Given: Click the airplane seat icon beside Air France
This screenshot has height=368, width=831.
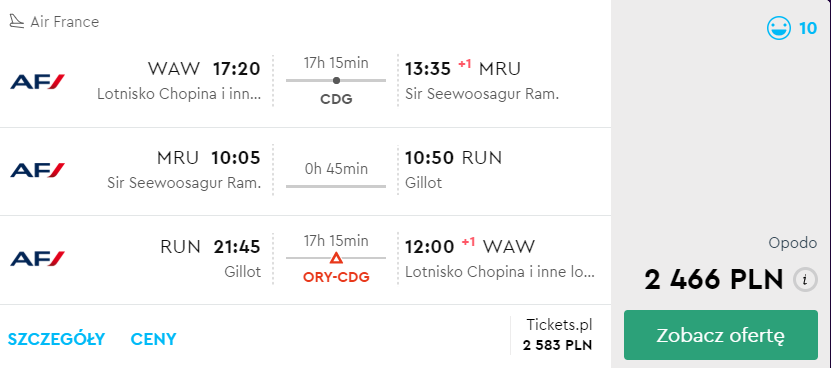Looking at the screenshot, I should [17, 22].
